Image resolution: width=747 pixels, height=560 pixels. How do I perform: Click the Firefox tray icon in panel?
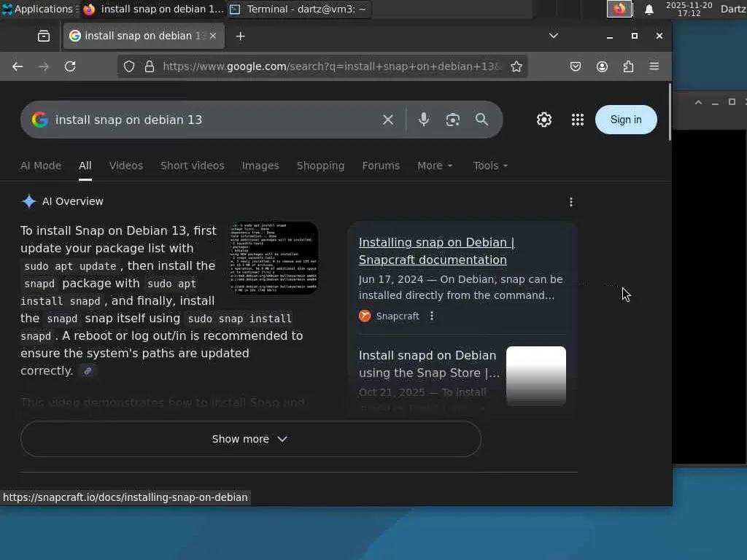(619, 9)
